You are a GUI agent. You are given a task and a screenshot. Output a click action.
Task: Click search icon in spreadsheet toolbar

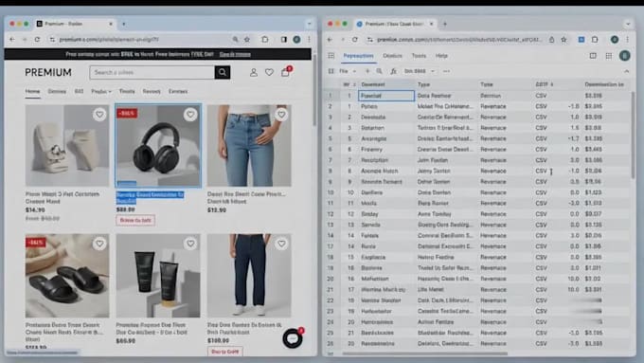379,71
